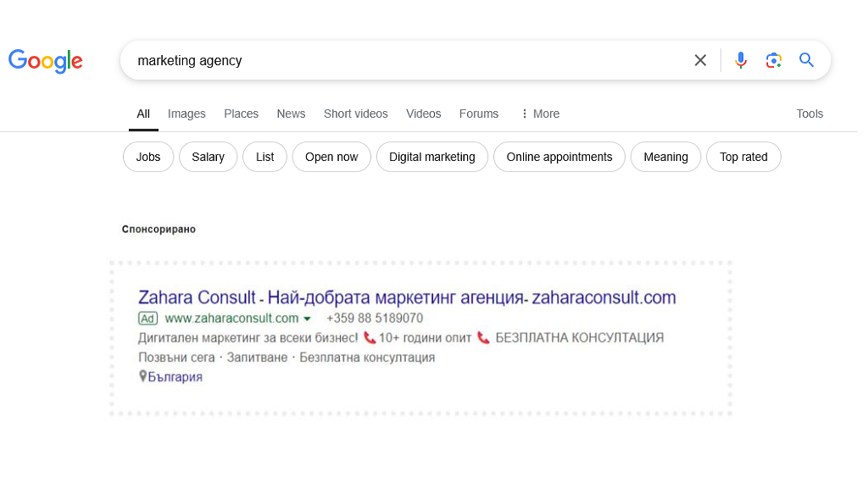Open the Zahara Consult ad headline link
This screenshot has width=868, height=488.
tap(407, 297)
